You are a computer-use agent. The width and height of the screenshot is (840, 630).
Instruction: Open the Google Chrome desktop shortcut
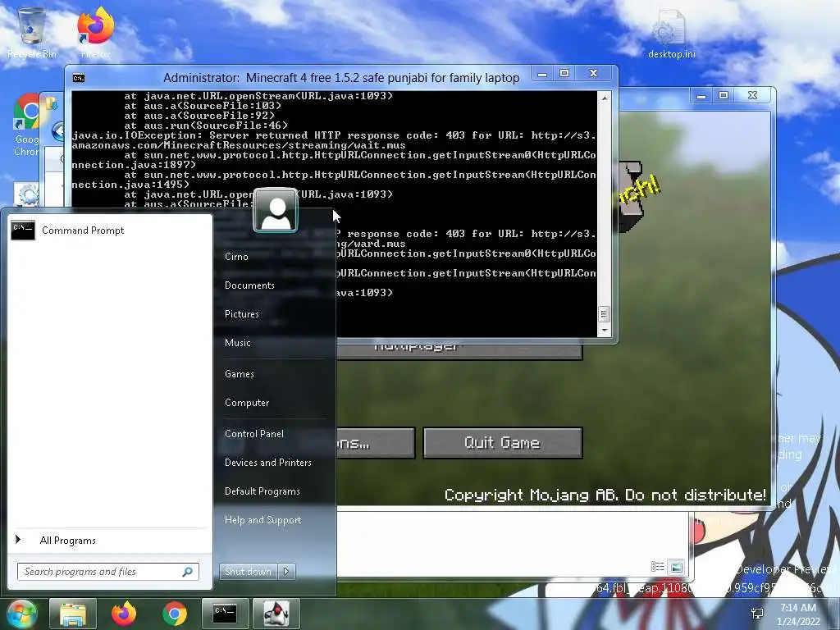(x=27, y=126)
